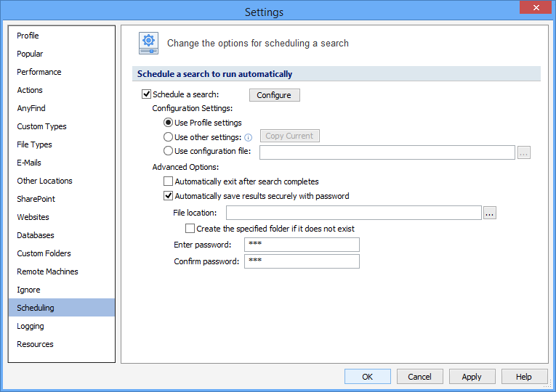Click the Configure button

[274, 95]
